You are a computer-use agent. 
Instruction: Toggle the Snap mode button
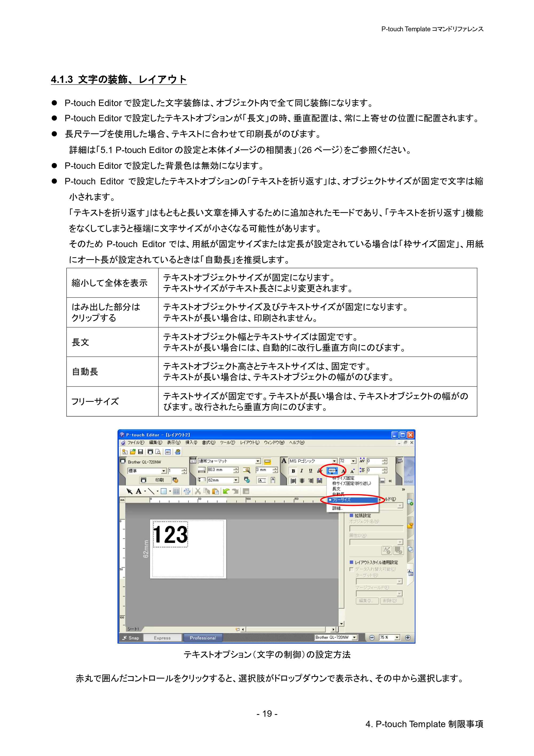tap(131, 638)
